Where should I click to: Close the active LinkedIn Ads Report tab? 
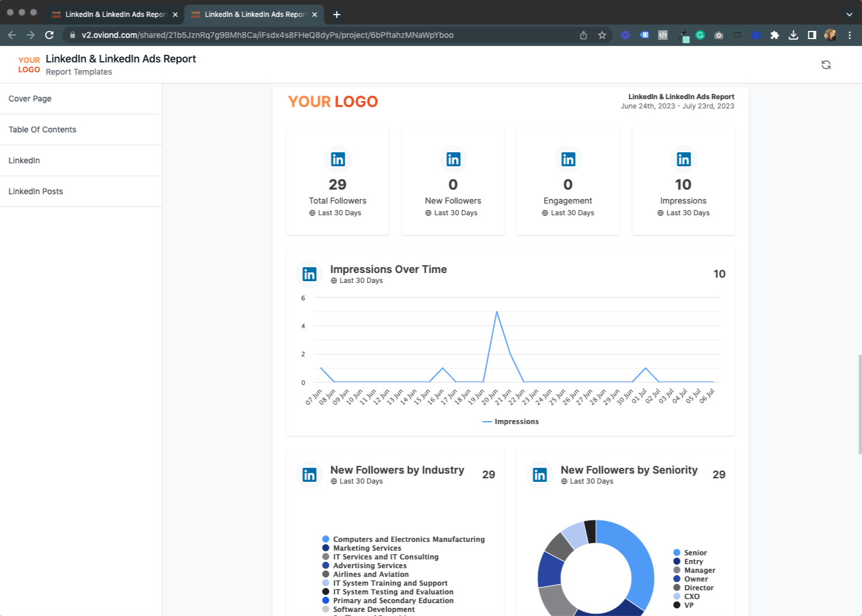pos(314,15)
